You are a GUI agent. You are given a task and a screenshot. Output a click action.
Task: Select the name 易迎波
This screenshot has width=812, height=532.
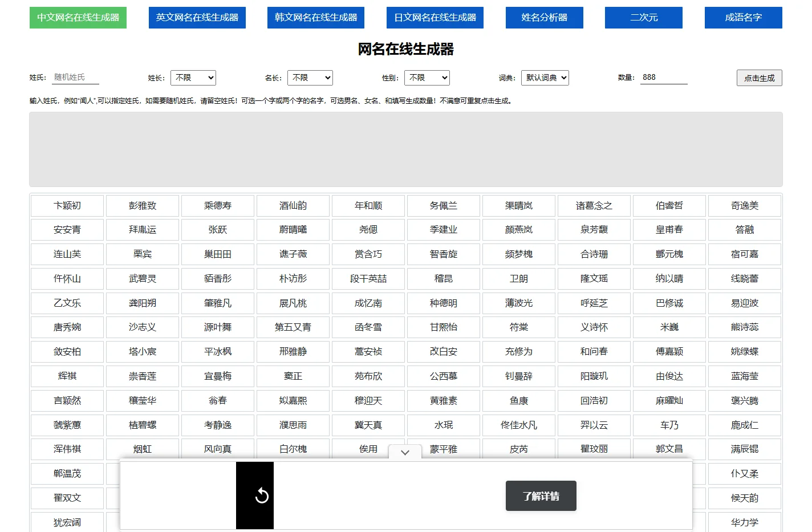(745, 303)
